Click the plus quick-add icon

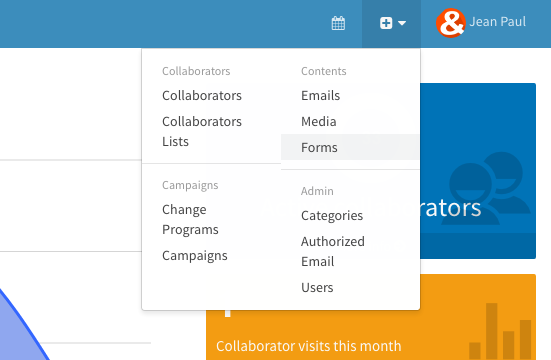pos(386,23)
